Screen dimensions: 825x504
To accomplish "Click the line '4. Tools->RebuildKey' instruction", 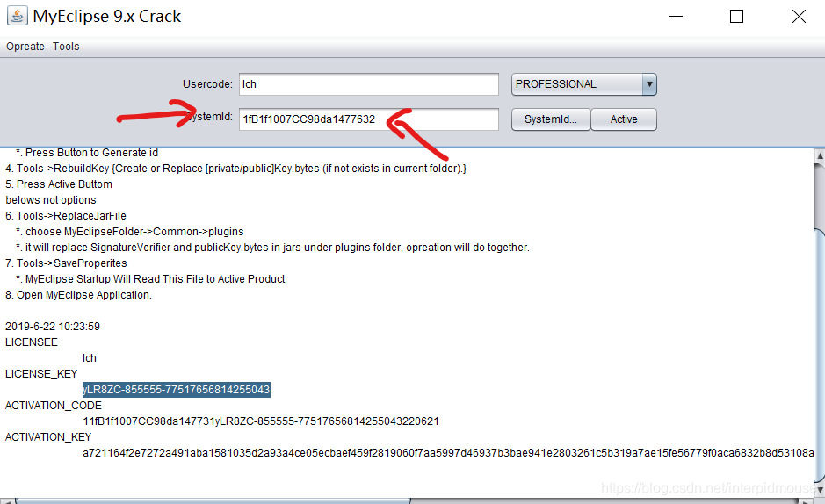I will [235, 169].
